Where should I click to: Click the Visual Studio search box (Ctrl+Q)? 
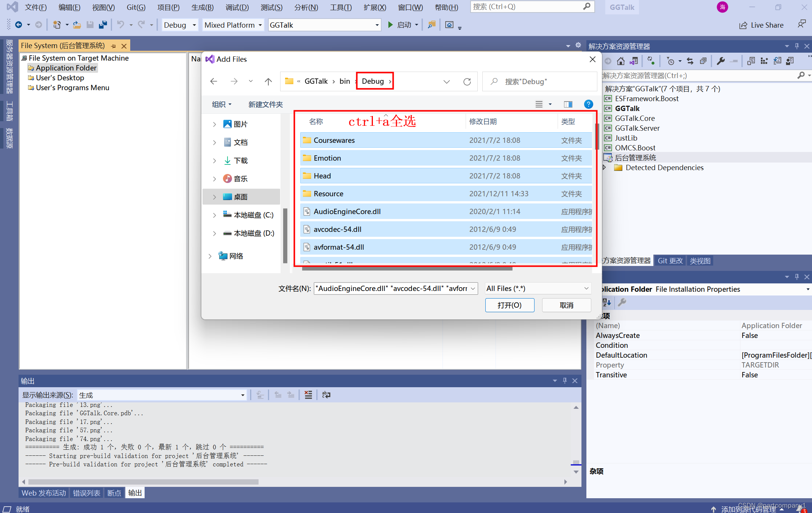532,7
